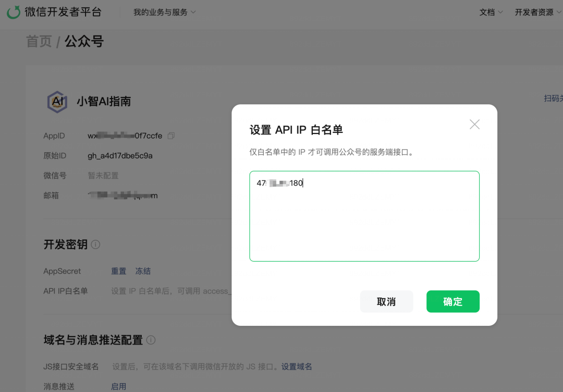Click the 邮箱 label

(x=51, y=195)
